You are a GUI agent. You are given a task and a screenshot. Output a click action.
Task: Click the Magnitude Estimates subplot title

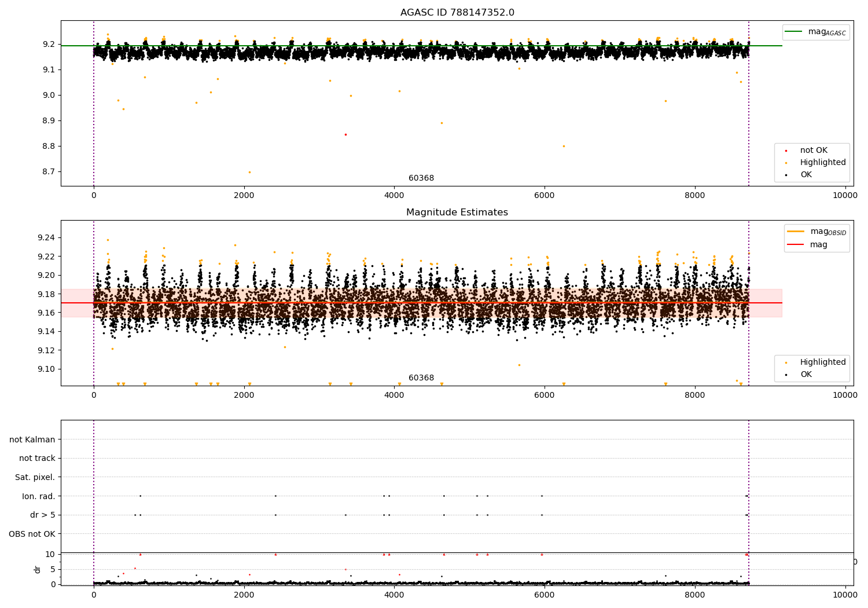coord(457,213)
